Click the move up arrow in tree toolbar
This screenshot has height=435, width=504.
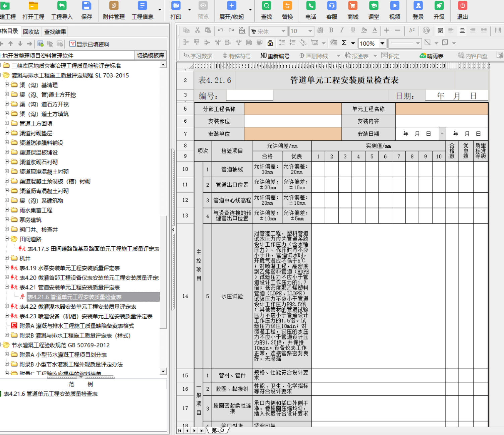pos(11,44)
